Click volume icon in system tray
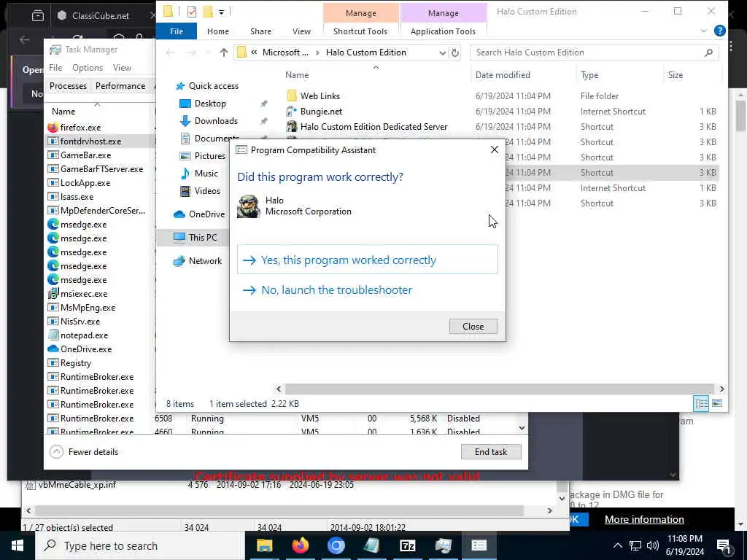 click(x=653, y=545)
